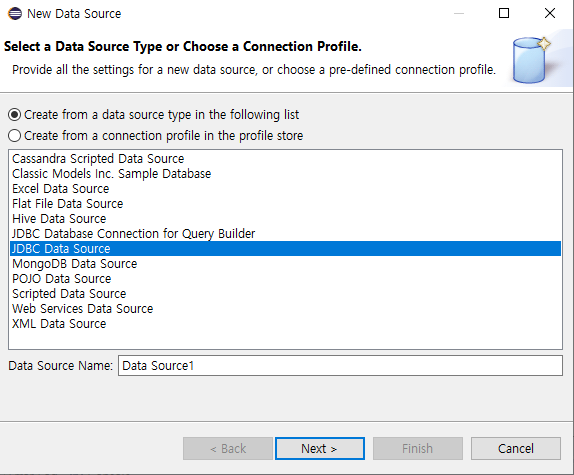574x475 pixels.
Task: Minimize the New Data Source dialog
Action: pyautogui.click(x=459, y=14)
